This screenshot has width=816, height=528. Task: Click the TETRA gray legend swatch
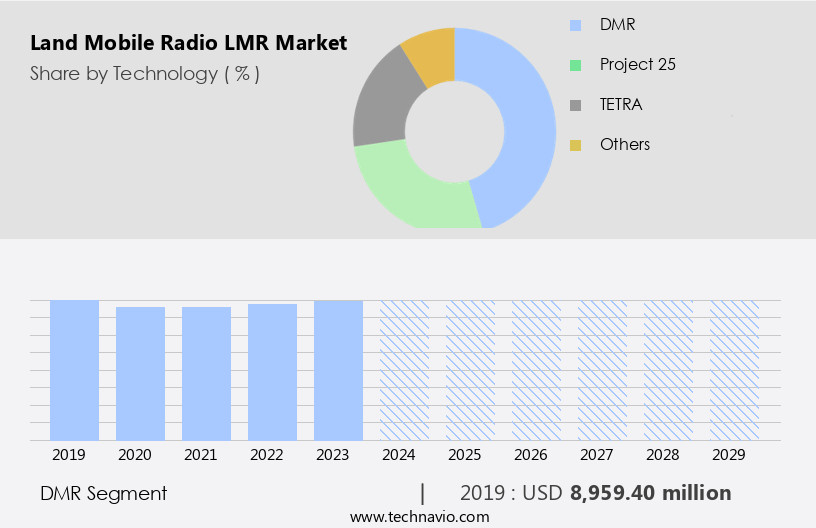click(x=575, y=105)
